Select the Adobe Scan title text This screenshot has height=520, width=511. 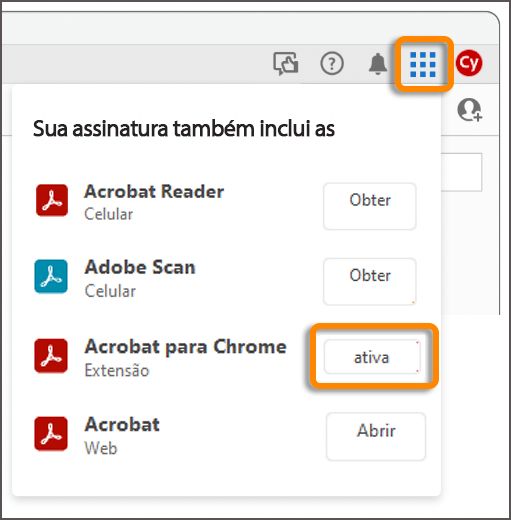(140, 267)
